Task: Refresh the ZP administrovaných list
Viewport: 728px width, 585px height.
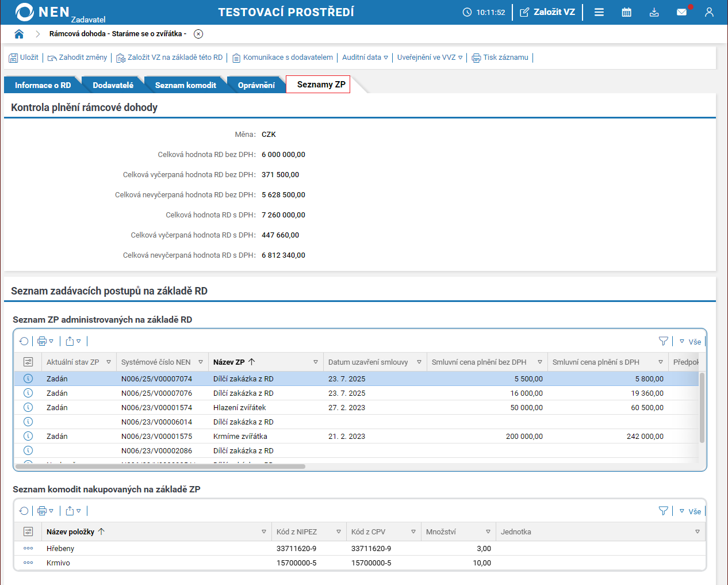Action: click(x=24, y=341)
